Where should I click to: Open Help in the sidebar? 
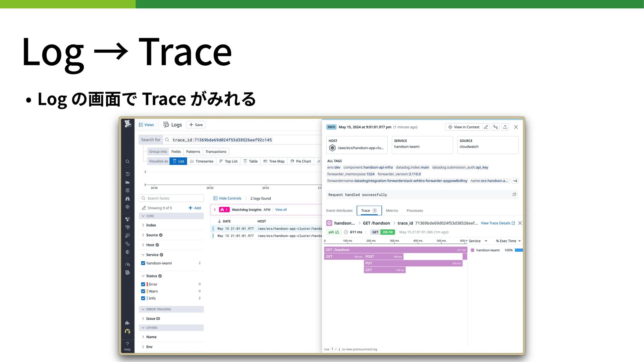pyautogui.click(x=127, y=346)
